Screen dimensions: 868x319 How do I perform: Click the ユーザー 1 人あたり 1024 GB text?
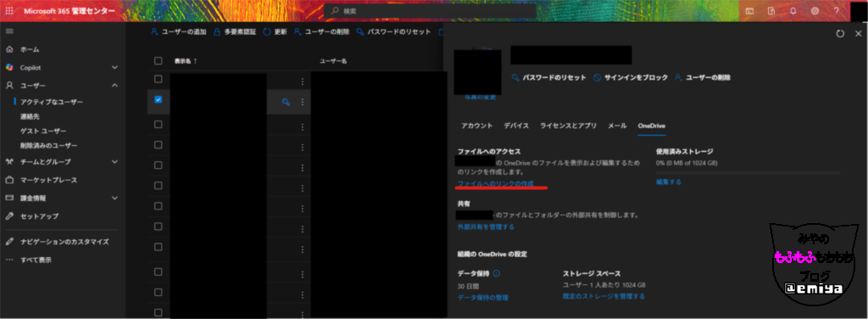coord(604,285)
